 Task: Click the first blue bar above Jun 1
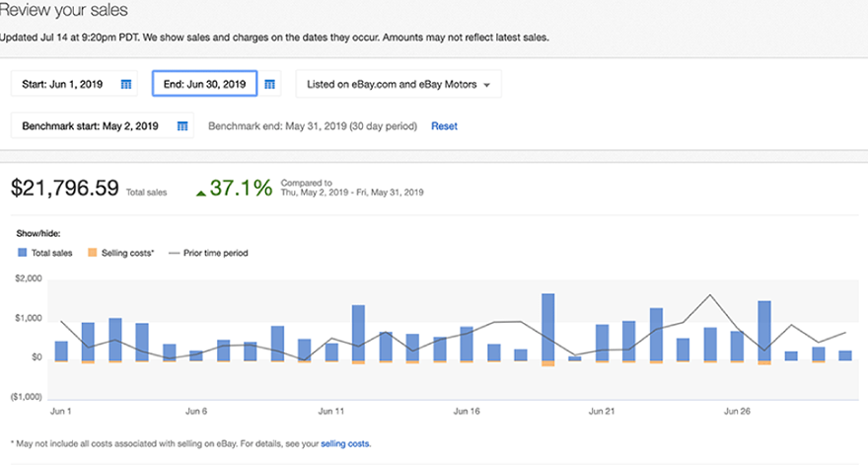(x=61, y=350)
